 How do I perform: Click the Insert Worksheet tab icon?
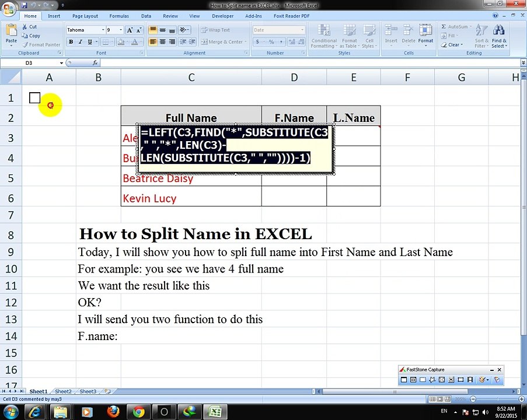click(x=108, y=391)
